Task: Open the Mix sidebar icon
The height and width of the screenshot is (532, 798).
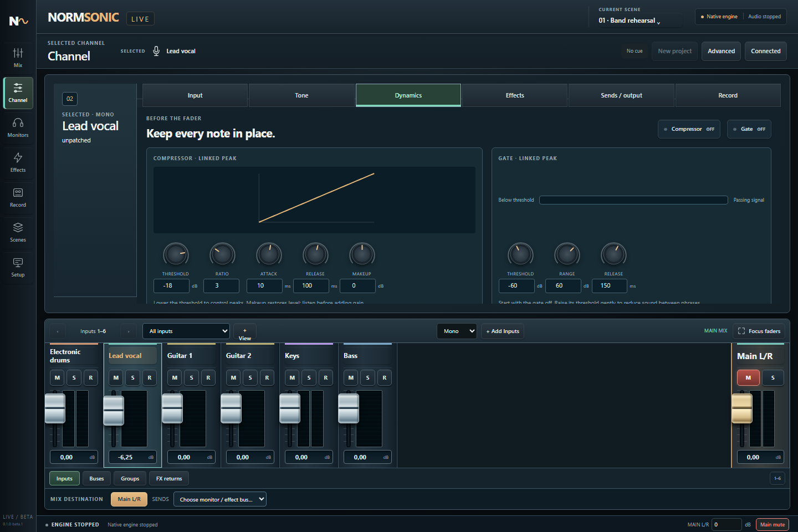Action: tap(18, 58)
